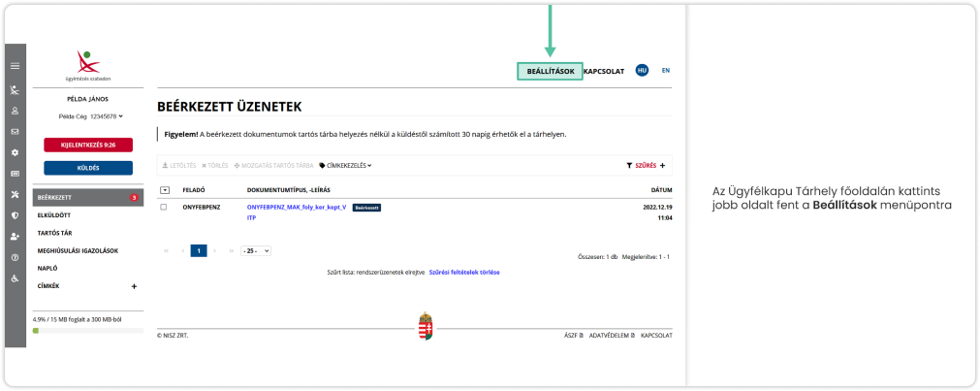
Task: Click the accessibility wheelchair icon in the sidebar
Action: click(x=15, y=278)
